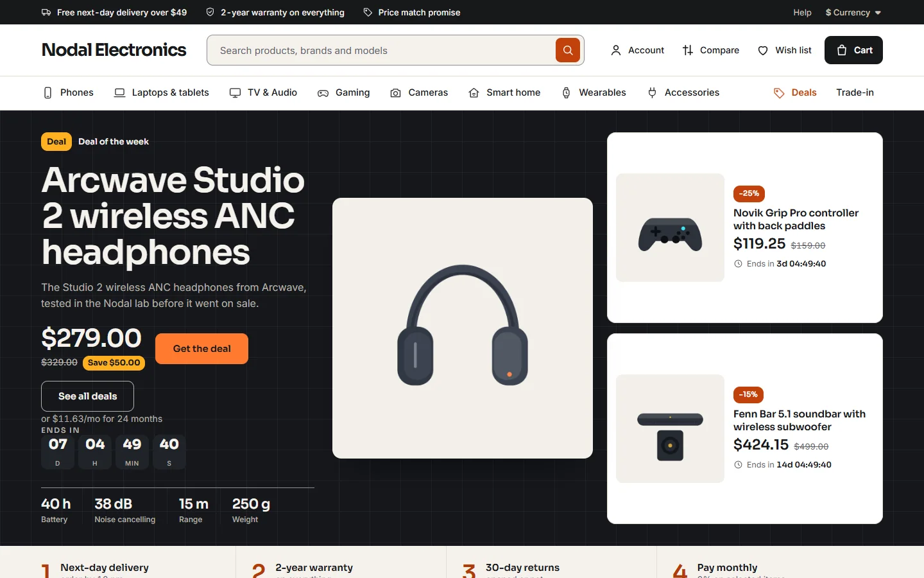
Task: Click the -15% discount badge
Action: tap(748, 394)
